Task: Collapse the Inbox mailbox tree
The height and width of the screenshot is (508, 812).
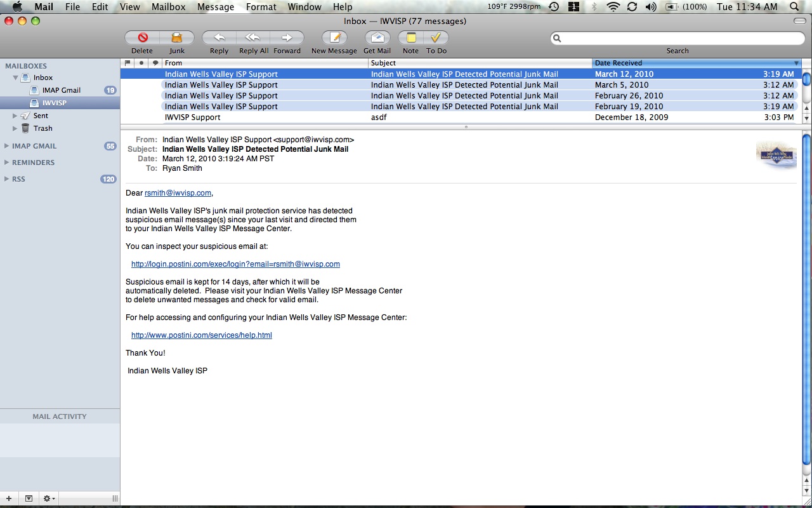Action: [15, 77]
